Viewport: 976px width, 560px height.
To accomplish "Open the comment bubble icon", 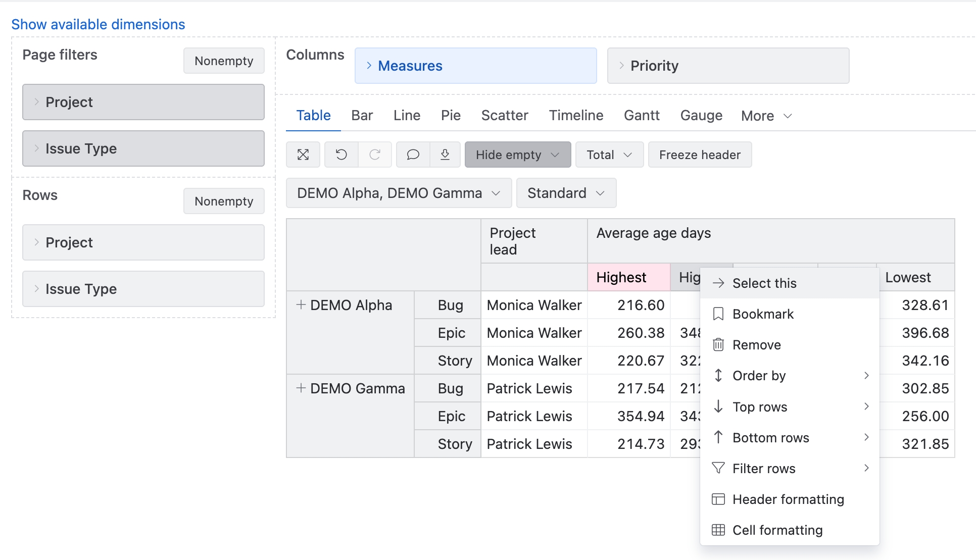I will point(413,155).
